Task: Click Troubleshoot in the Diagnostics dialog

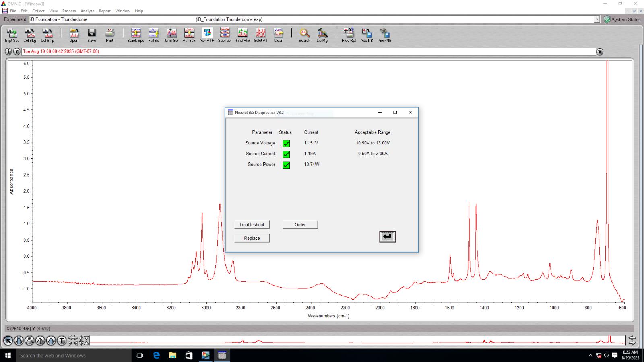Action: pos(252,225)
